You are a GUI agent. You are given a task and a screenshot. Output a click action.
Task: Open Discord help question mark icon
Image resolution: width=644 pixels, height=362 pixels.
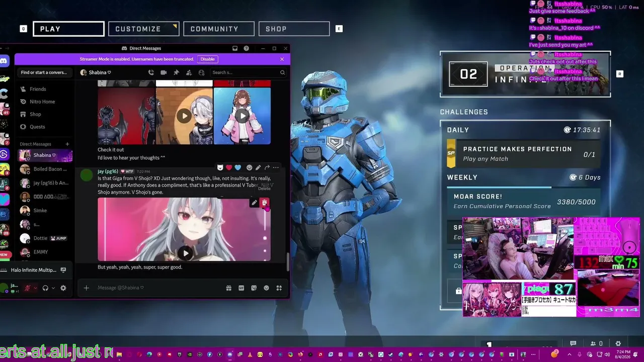(x=246, y=48)
